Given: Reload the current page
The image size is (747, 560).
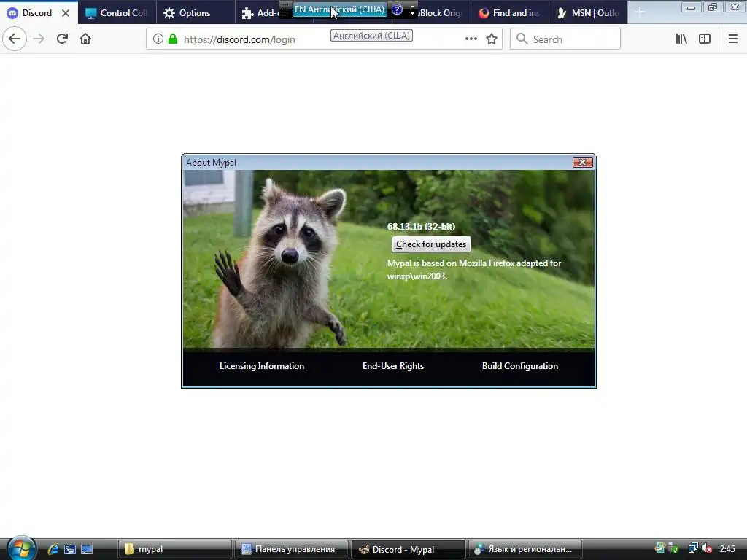Looking at the screenshot, I should (62, 39).
